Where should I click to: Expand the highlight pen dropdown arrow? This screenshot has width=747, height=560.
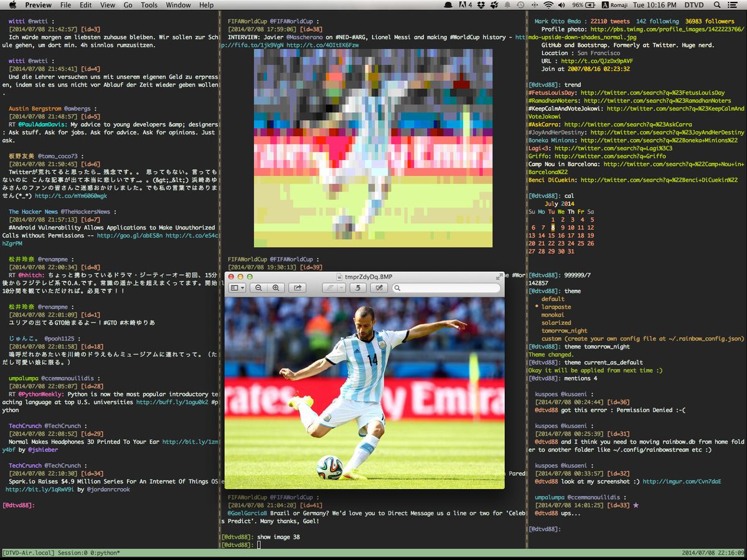(342, 288)
